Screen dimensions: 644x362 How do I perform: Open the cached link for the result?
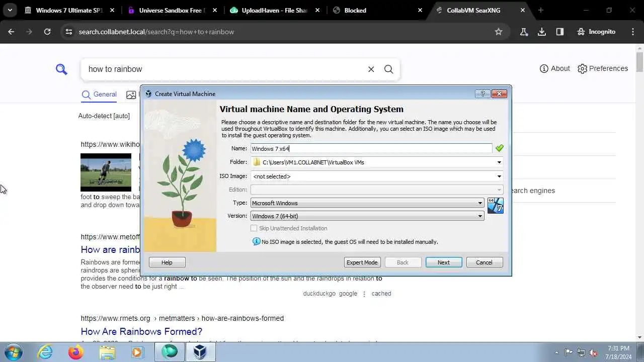381,294
